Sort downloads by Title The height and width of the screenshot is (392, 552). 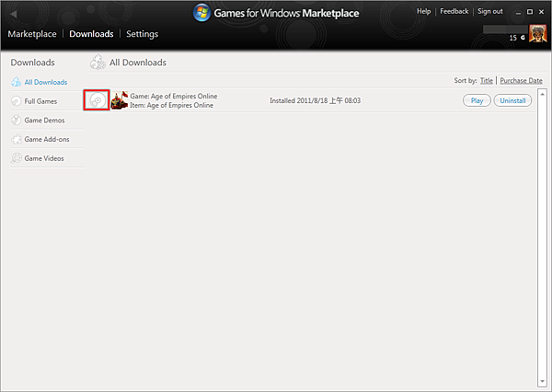tap(487, 81)
